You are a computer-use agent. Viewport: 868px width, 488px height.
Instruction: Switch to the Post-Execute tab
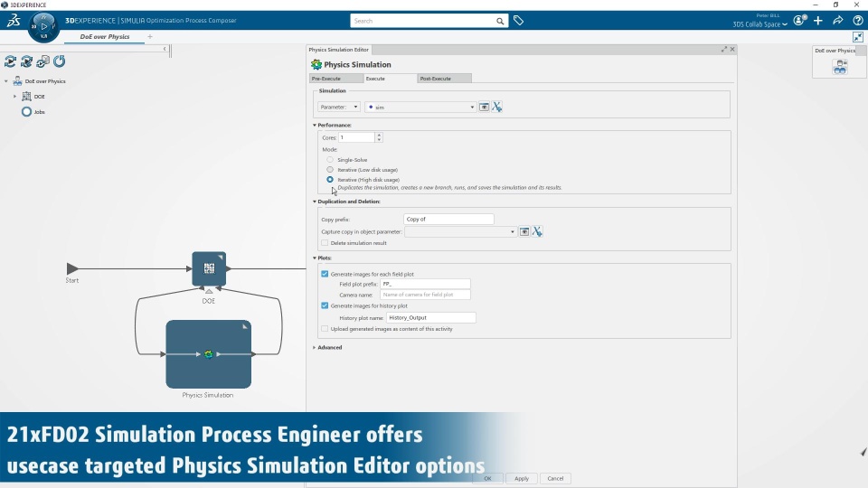(x=444, y=79)
